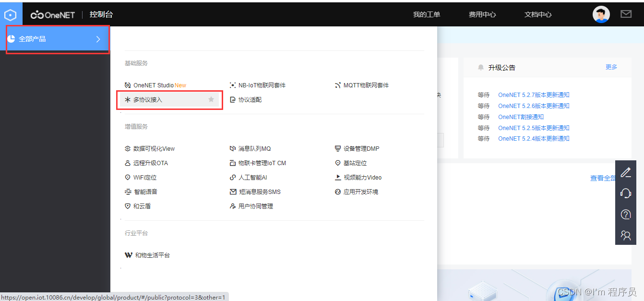The width and height of the screenshot is (644, 301).
Task: Open the envelope message icon in top bar
Action: (x=626, y=14)
